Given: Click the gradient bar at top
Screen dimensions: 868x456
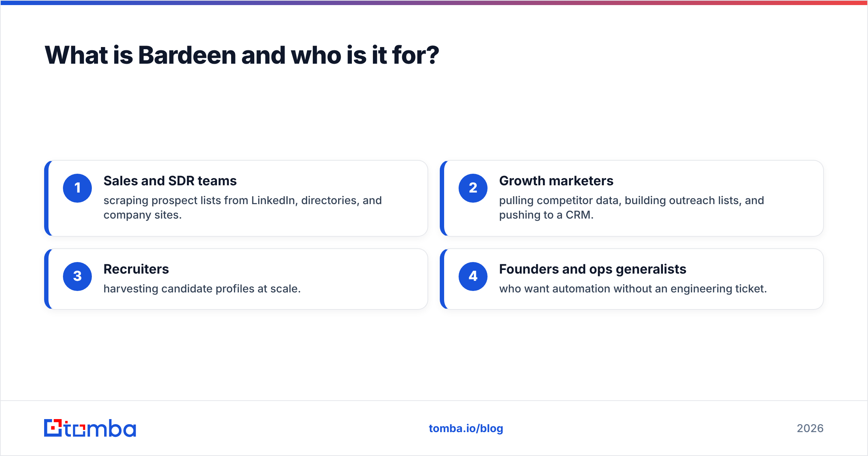Looking at the screenshot, I should 434,3.
